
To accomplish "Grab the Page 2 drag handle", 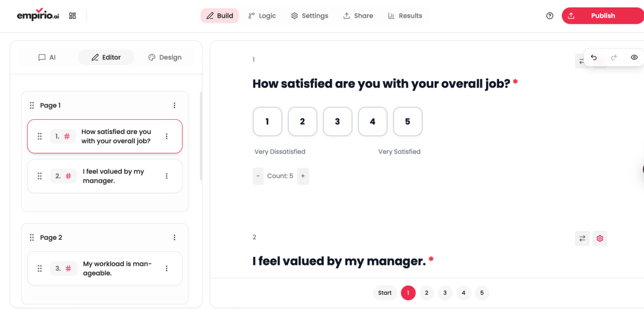I will 32,237.
